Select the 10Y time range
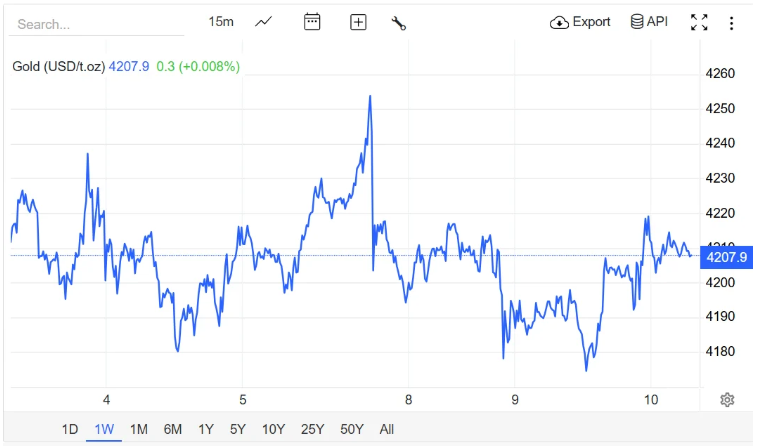Screen dimensions: 758x446 coord(273,430)
